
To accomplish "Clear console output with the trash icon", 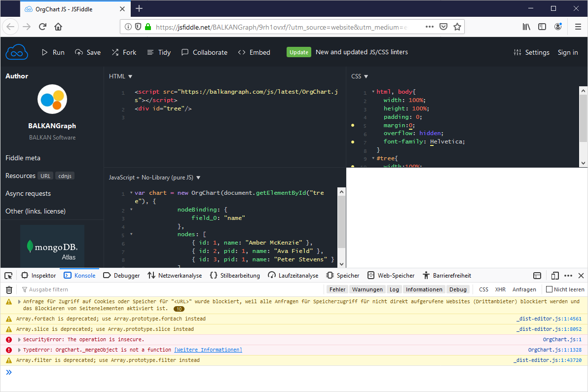I will coord(9,289).
